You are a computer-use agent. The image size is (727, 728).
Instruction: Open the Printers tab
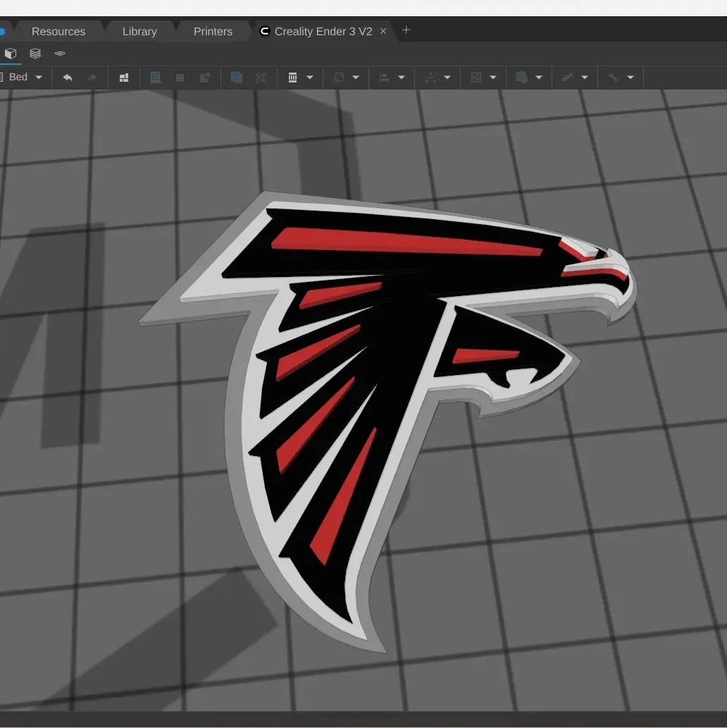213,32
